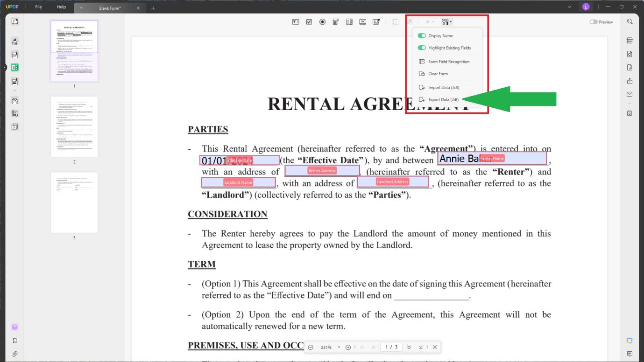Viewport: 644px width, 362px height.
Task: Select the Signature field tool
Action: click(376, 21)
